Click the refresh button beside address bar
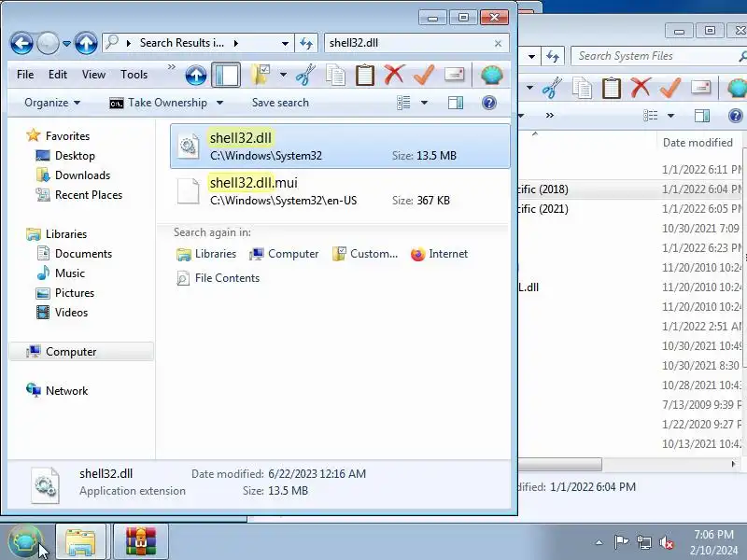The image size is (747, 560). [x=306, y=43]
